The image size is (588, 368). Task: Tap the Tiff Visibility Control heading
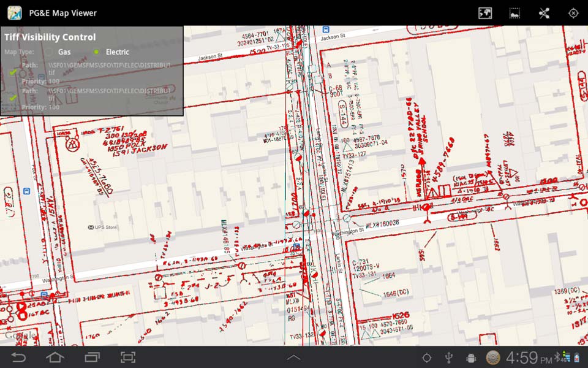click(50, 37)
